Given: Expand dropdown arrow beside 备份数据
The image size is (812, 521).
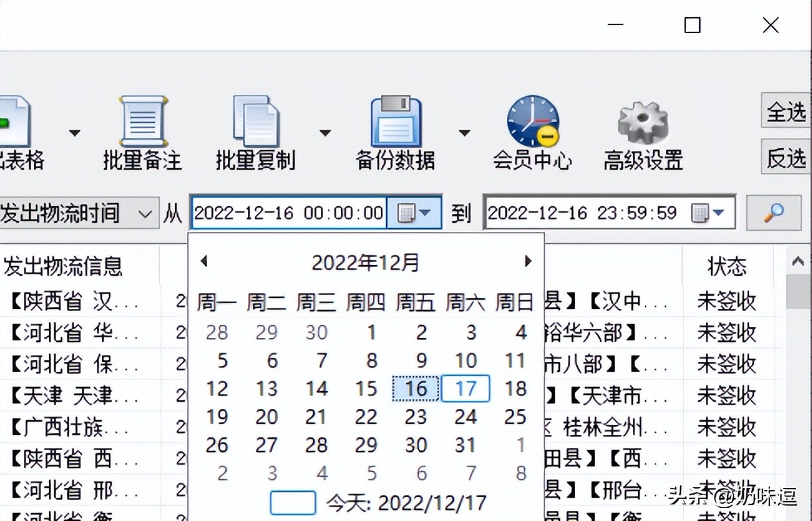Looking at the screenshot, I should coord(464,133).
